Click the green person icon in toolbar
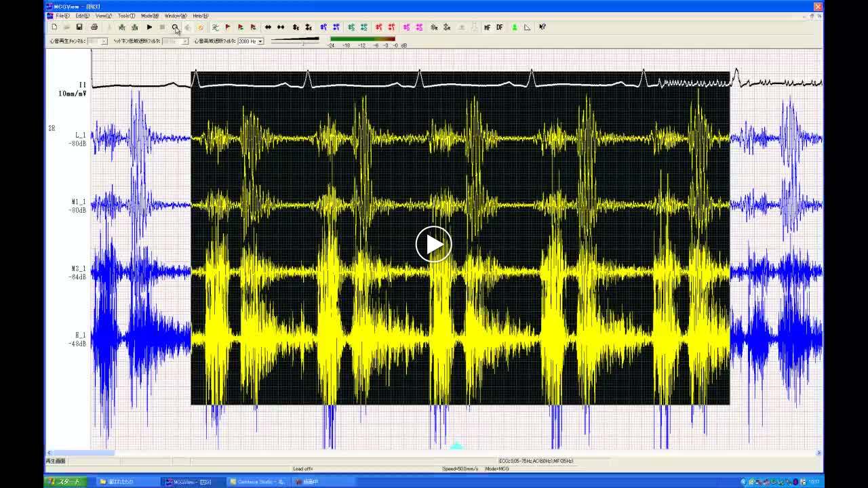The image size is (868, 488). [514, 27]
